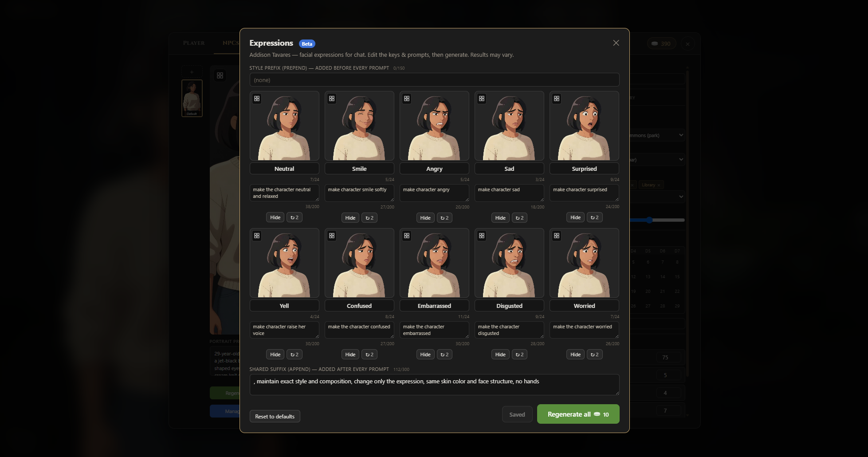Viewport: 868px width, 457px height.
Task: Regenerate the Worried expression
Action: pos(594,355)
